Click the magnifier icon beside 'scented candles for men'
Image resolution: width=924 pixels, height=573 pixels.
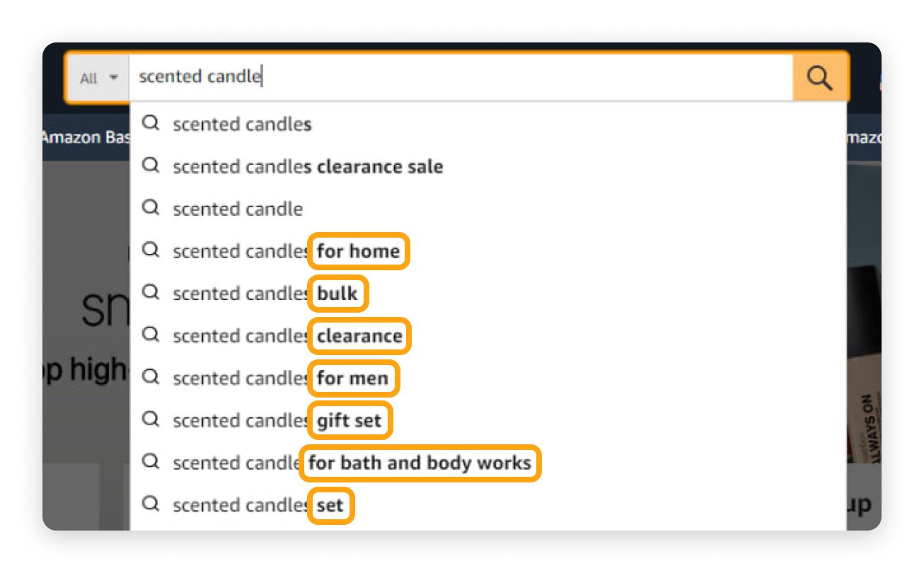[x=151, y=378]
